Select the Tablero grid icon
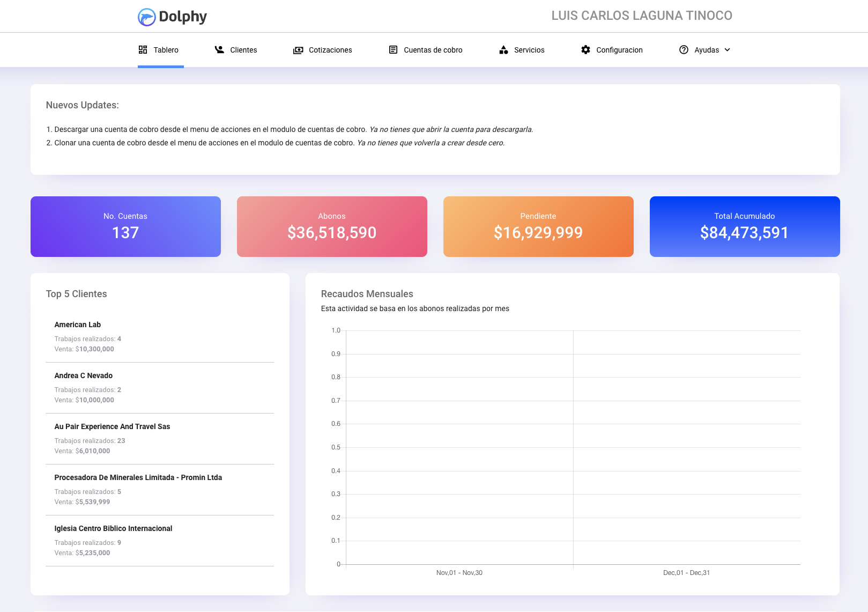Image resolution: width=868 pixels, height=612 pixels. [x=143, y=49]
